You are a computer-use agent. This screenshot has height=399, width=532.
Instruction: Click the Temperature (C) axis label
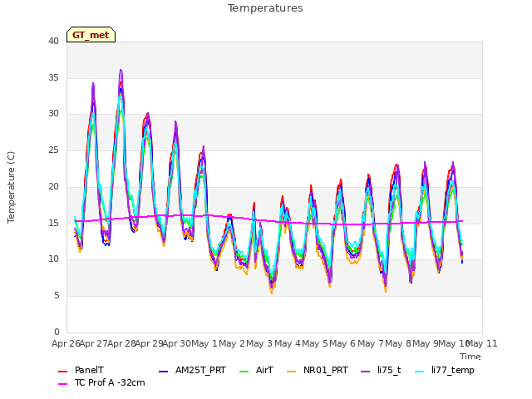tap(11, 187)
